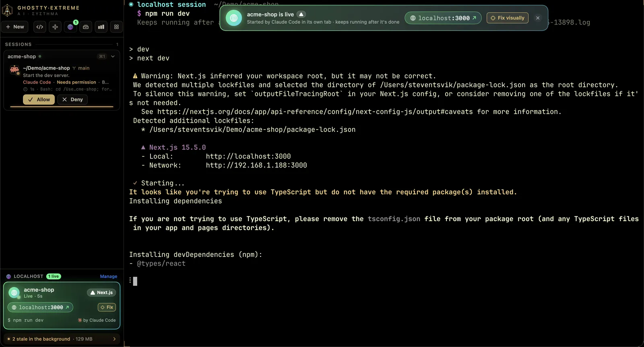
Task: Open the grid layout toolbar icon
Action: click(116, 27)
